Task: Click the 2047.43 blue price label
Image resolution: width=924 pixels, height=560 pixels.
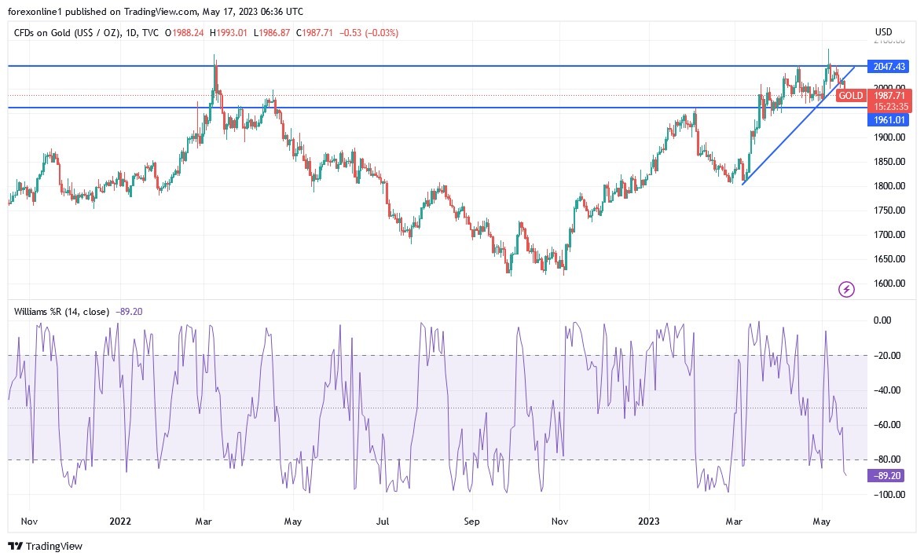Action: (x=889, y=67)
